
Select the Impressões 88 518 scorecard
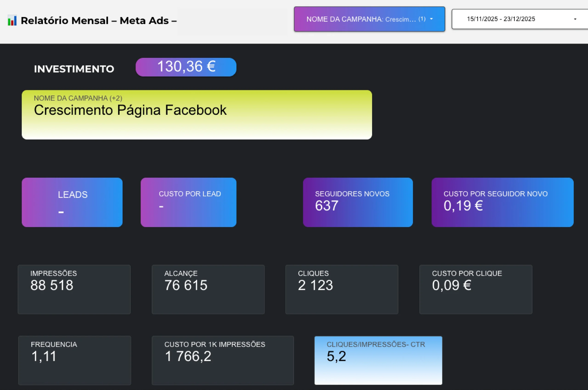74,289
